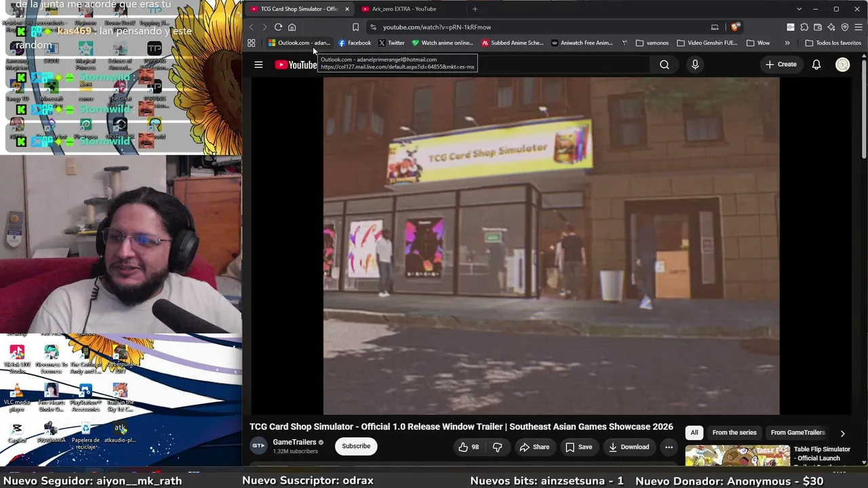The width and height of the screenshot is (868, 488).
Task: Open the Brave Shields lion icon
Action: click(734, 27)
